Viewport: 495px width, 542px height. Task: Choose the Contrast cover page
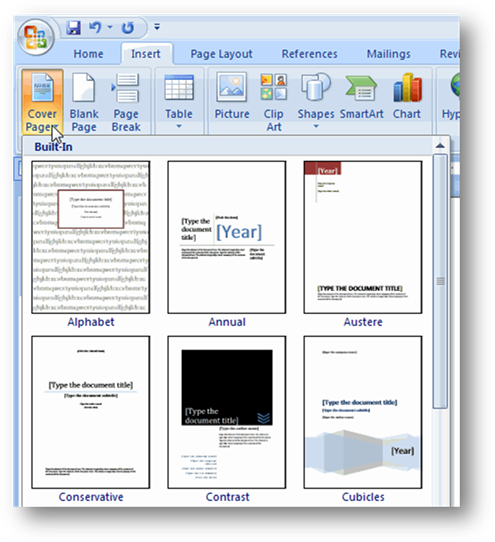coord(227,412)
